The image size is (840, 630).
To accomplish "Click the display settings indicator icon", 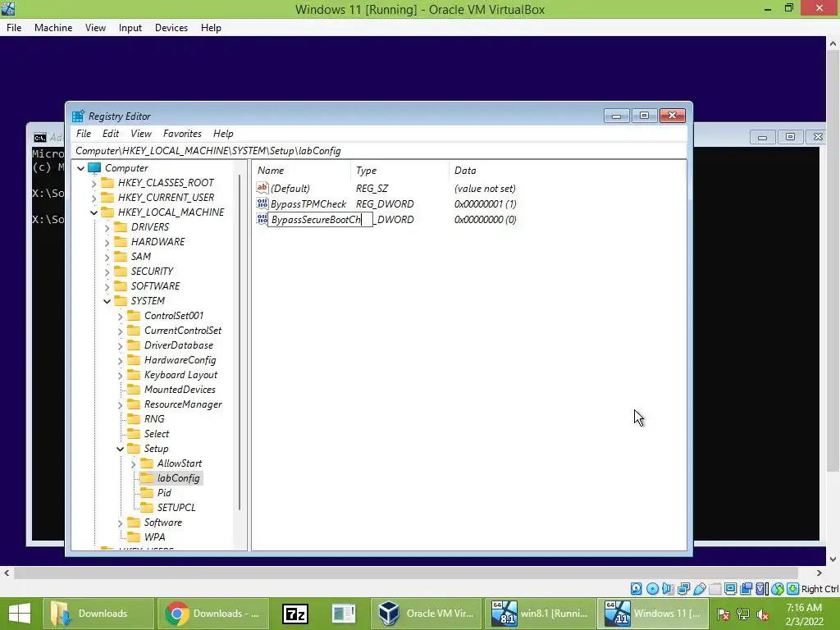I will (x=730, y=589).
